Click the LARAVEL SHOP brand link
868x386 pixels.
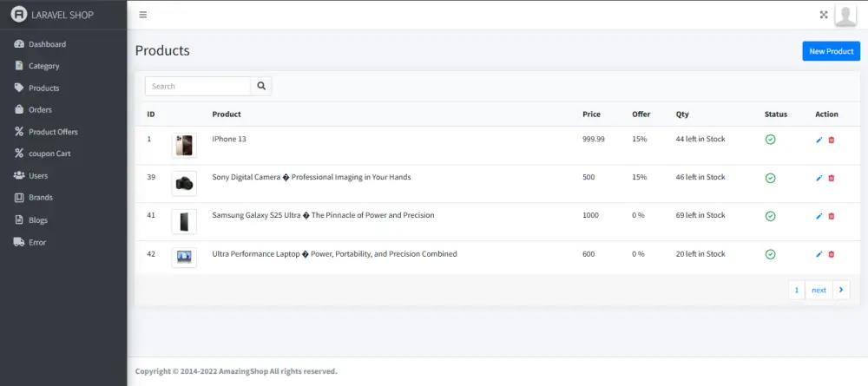click(62, 15)
